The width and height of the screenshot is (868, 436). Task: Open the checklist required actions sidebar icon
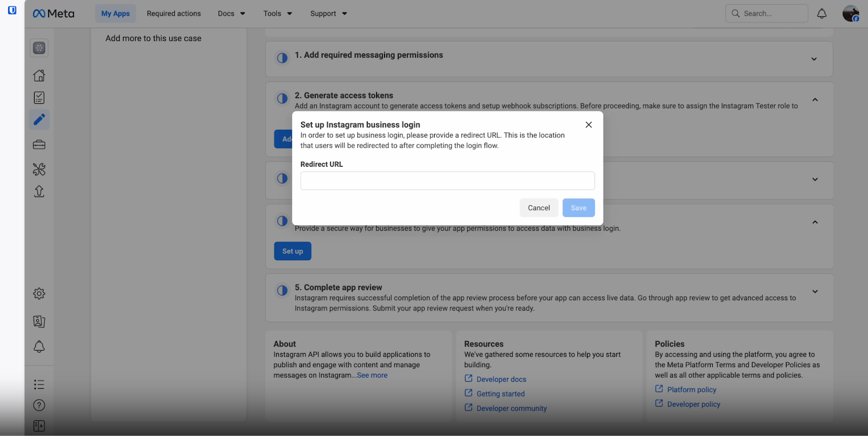[39, 98]
